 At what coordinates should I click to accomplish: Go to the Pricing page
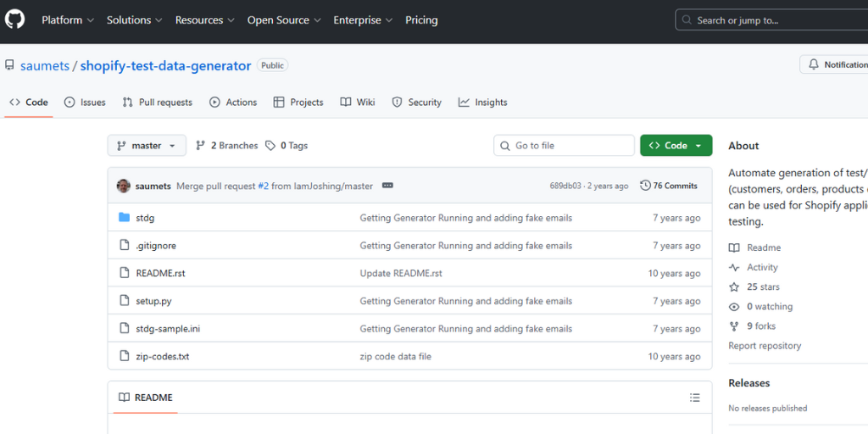point(421,20)
